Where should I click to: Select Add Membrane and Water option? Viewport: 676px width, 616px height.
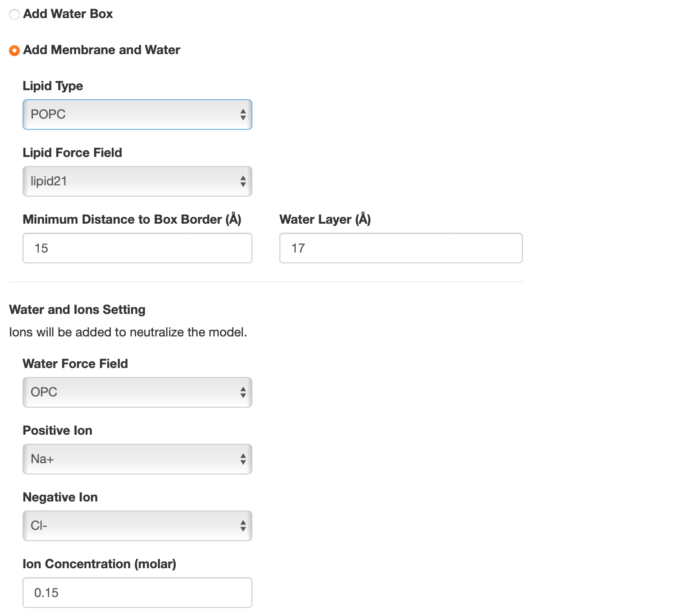pos(14,51)
